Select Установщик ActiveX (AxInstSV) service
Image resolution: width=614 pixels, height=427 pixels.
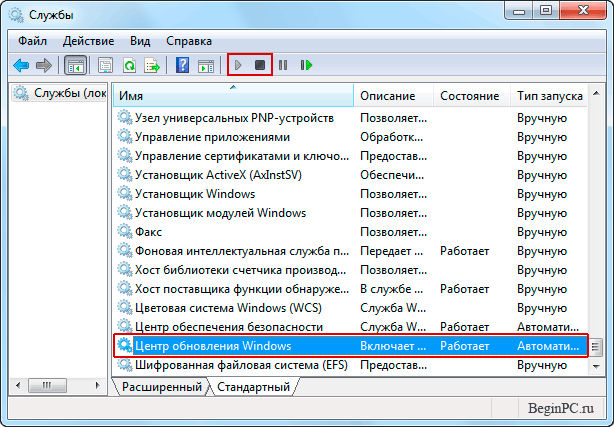[x=351, y=175]
